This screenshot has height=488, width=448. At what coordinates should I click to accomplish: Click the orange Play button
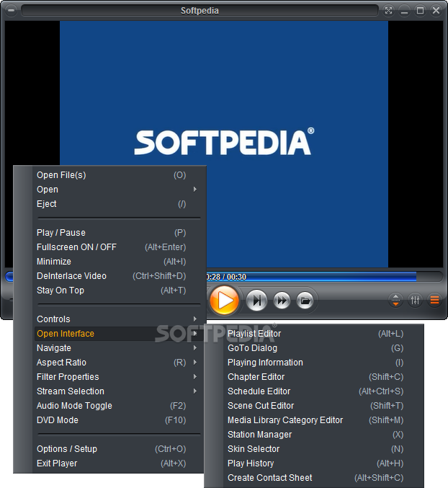(x=224, y=301)
